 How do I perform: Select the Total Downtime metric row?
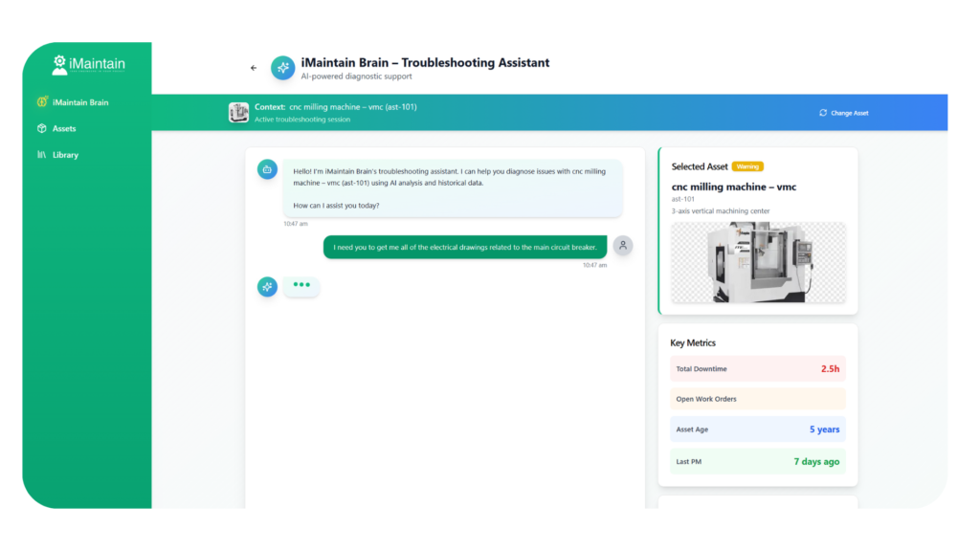757,368
